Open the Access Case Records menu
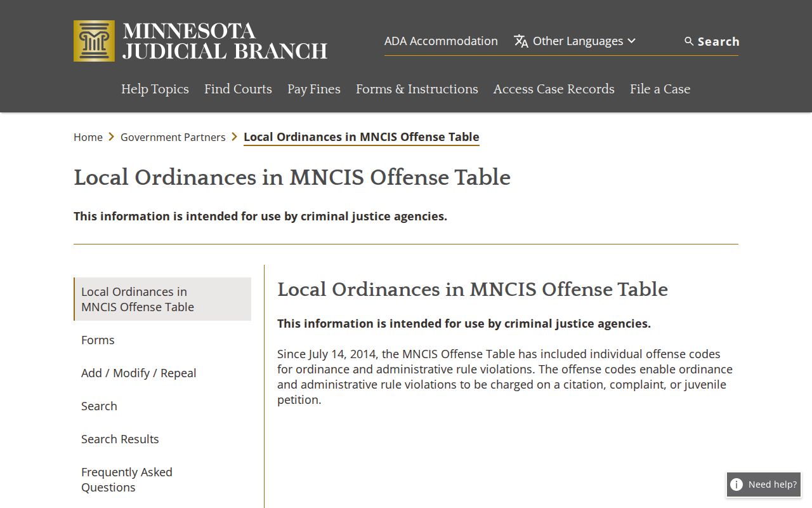 pyautogui.click(x=554, y=89)
